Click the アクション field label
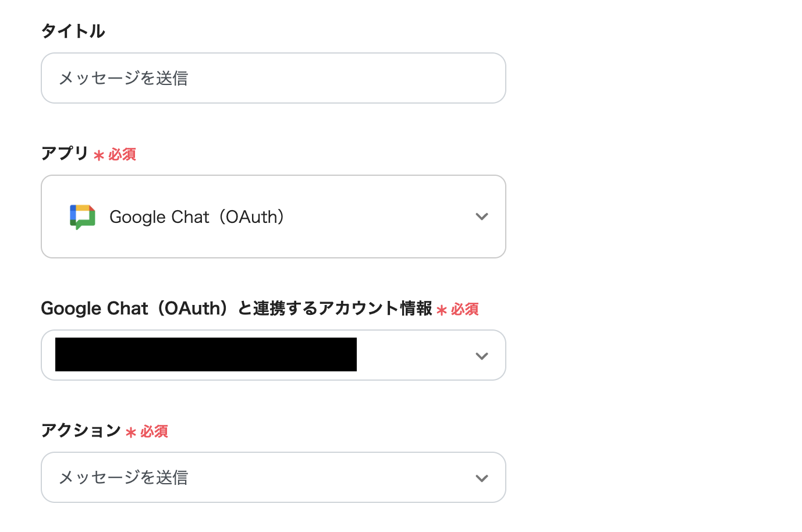This screenshot has width=802, height=532. (x=81, y=431)
